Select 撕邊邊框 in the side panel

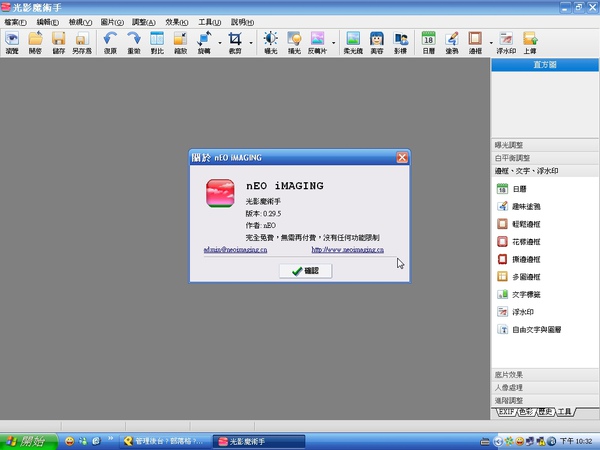(518, 259)
